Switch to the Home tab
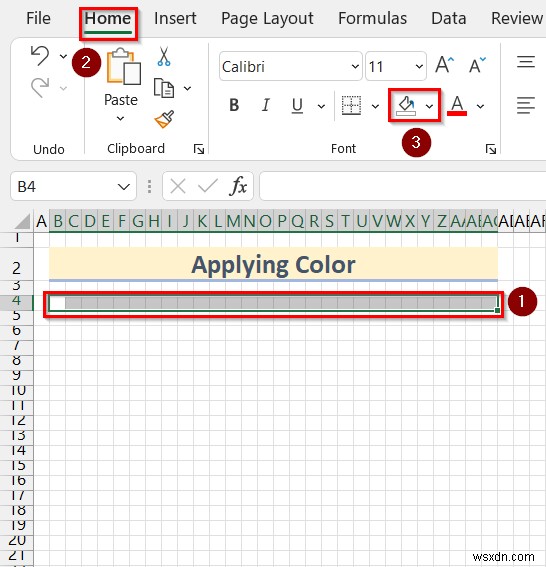Screen dimensions: 546x567 coord(108,18)
